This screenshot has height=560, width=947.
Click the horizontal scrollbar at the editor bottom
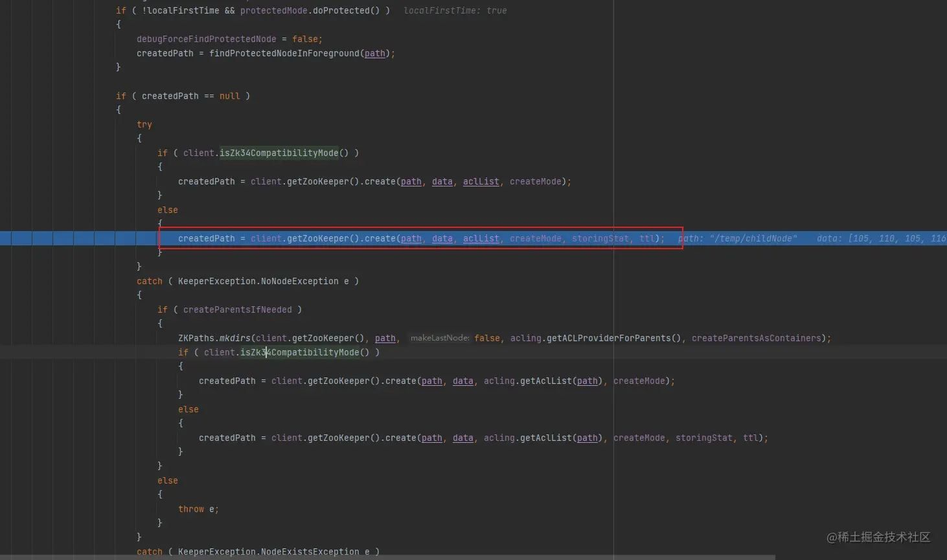coord(387,557)
